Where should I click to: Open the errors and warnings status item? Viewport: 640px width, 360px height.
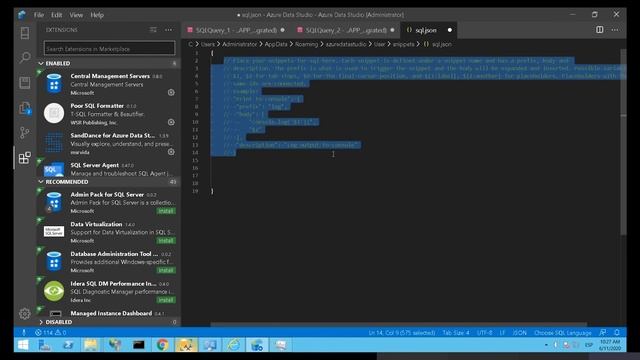pos(51,333)
